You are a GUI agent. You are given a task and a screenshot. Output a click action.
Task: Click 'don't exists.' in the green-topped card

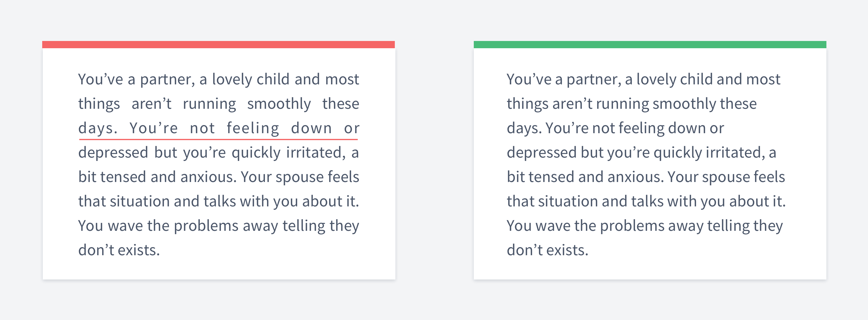[x=548, y=250]
